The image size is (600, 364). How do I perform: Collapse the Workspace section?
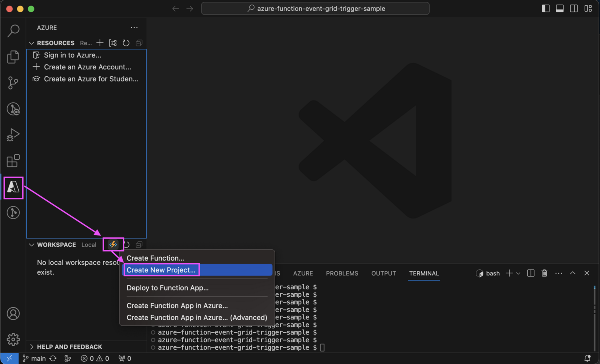pyautogui.click(x=31, y=244)
